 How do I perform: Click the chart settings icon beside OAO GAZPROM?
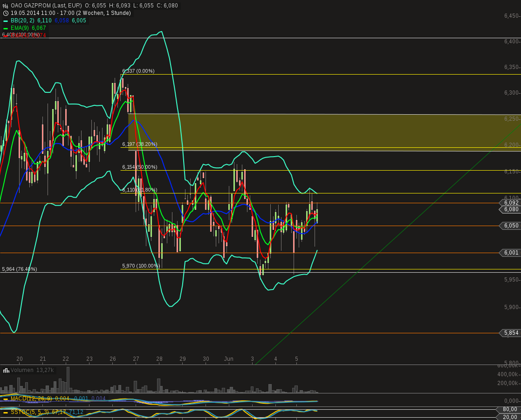[5, 6]
